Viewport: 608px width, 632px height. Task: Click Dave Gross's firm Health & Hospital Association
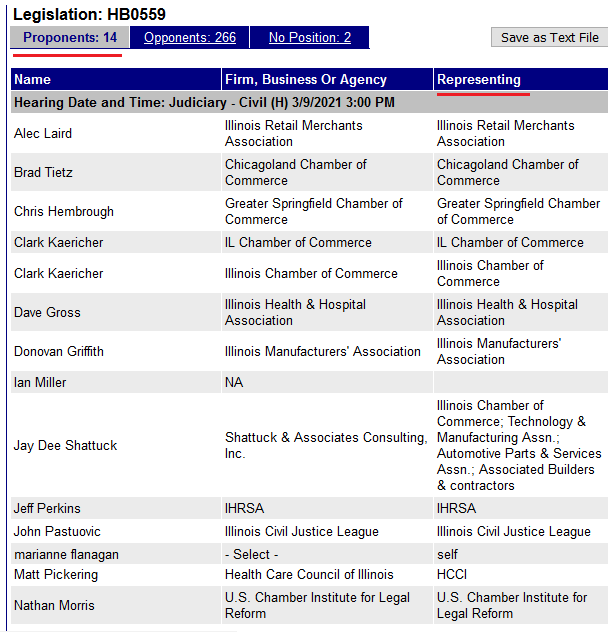click(295, 312)
